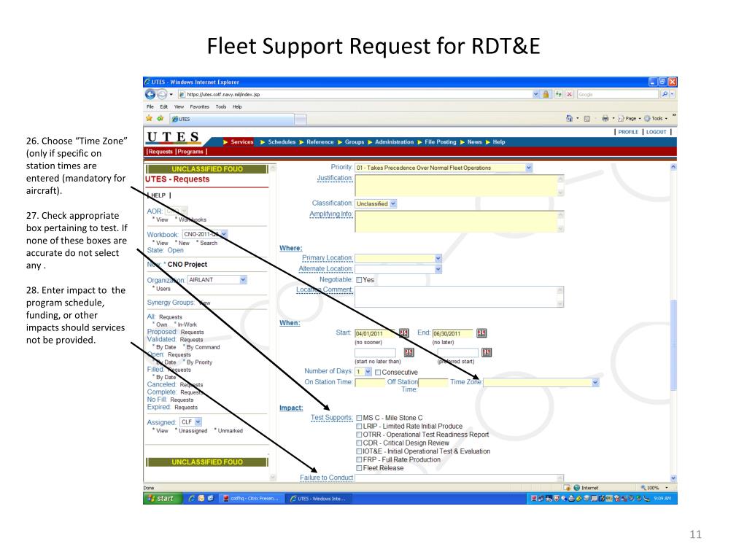Open the Priority dropdown

point(528,168)
